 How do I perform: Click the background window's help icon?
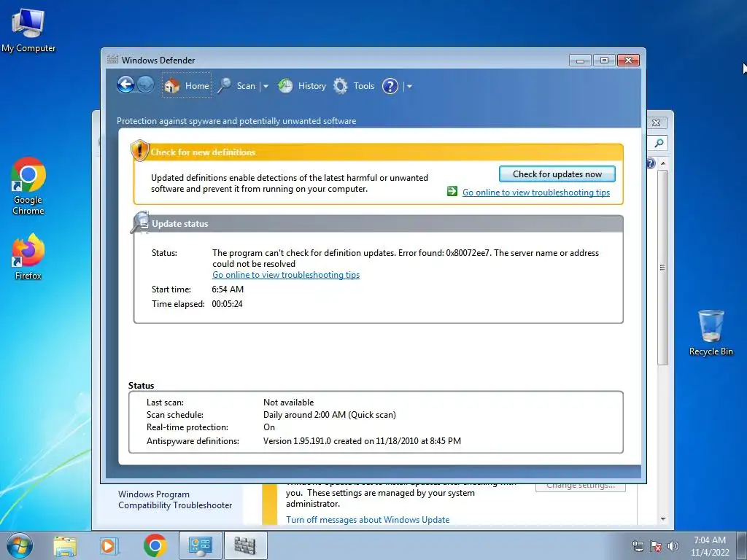coord(651,163)
